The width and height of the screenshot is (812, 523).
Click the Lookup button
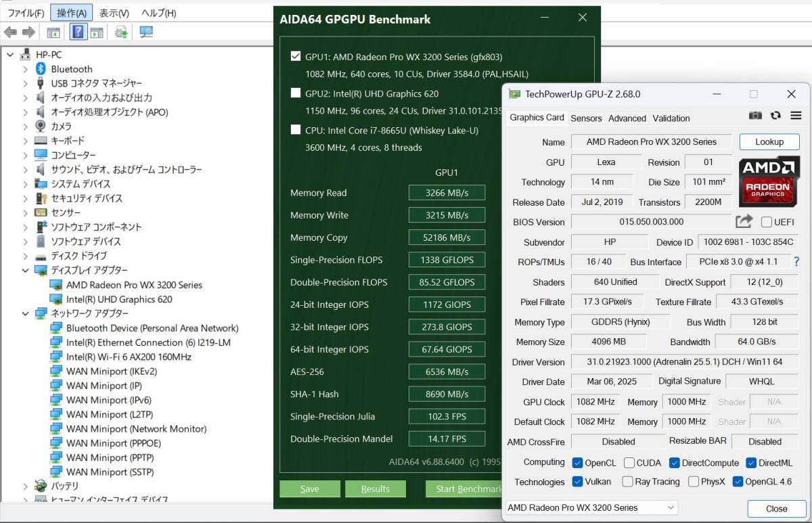tap(769, 142)
